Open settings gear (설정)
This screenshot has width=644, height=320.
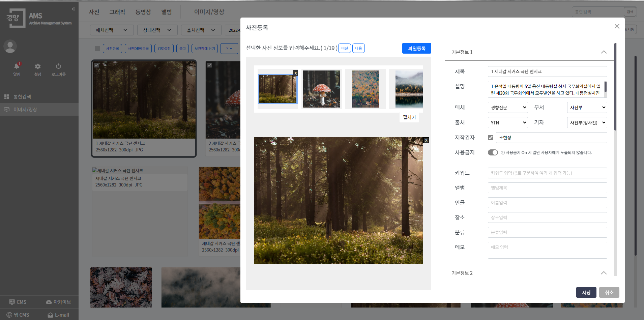[x=38, y=69]
